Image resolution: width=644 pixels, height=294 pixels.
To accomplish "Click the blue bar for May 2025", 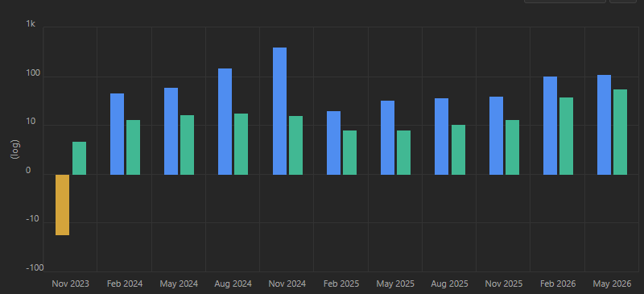I will (x=387, y=138).
